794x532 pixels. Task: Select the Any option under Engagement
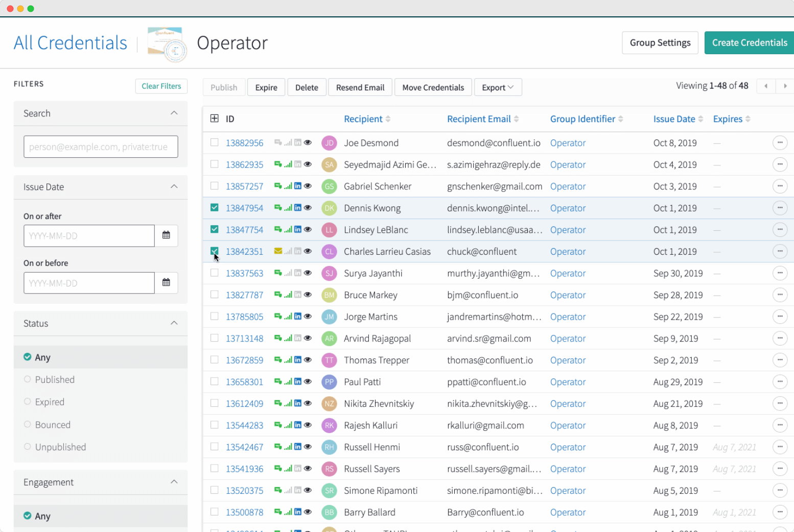(100, 516)
